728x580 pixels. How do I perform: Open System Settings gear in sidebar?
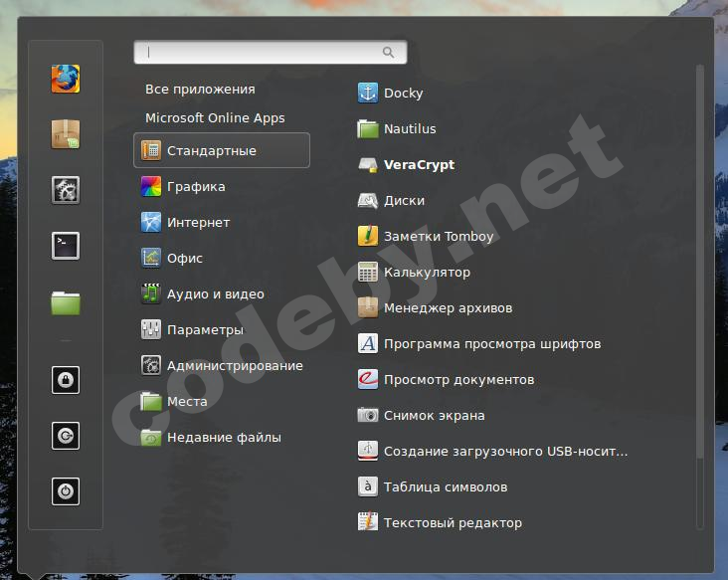pos(66,190)
